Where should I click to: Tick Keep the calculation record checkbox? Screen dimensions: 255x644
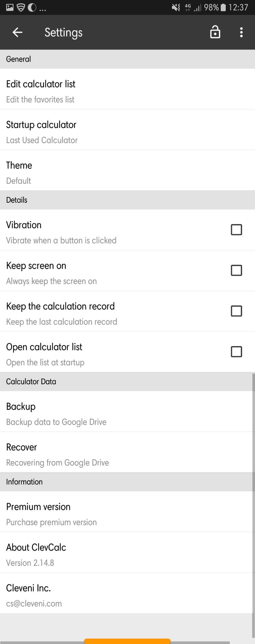(236, 311)
